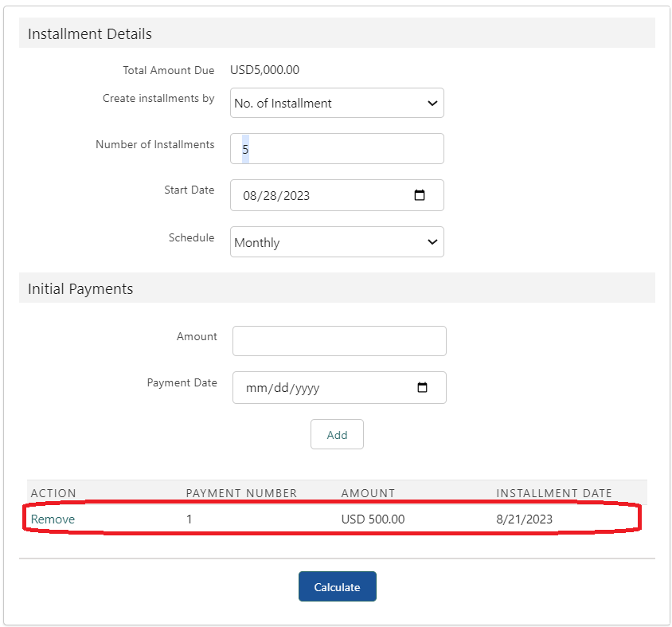
Task: Open the Payment Date calendar picker icon
Action: 423,388
